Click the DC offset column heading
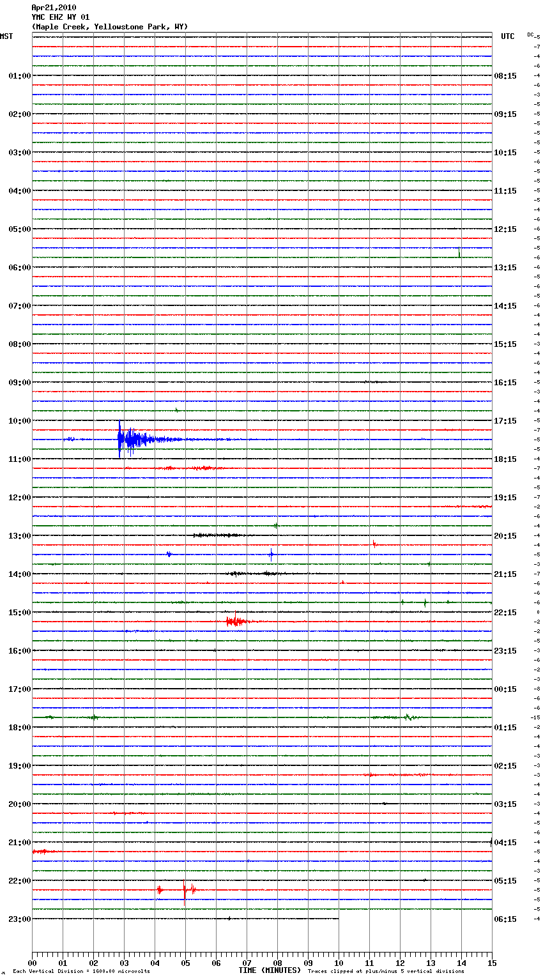Viewport: 543px width, 980px height. point(530,34)
